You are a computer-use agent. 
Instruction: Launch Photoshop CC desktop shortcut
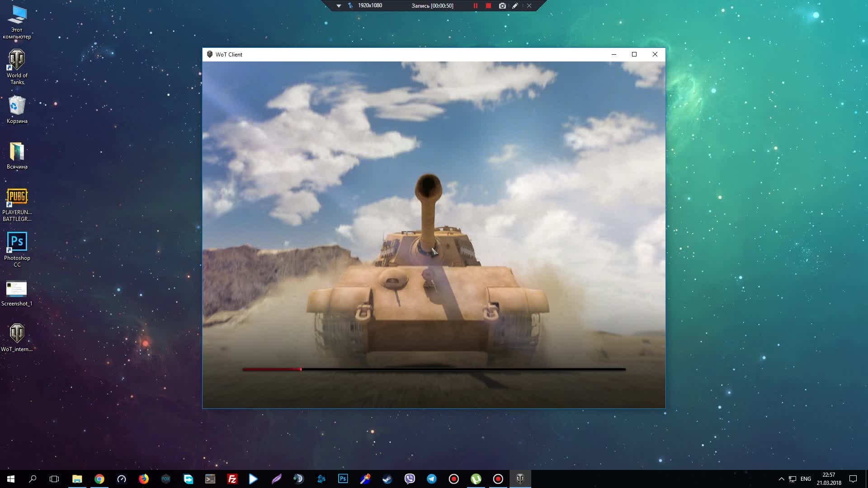click(17, 249)
